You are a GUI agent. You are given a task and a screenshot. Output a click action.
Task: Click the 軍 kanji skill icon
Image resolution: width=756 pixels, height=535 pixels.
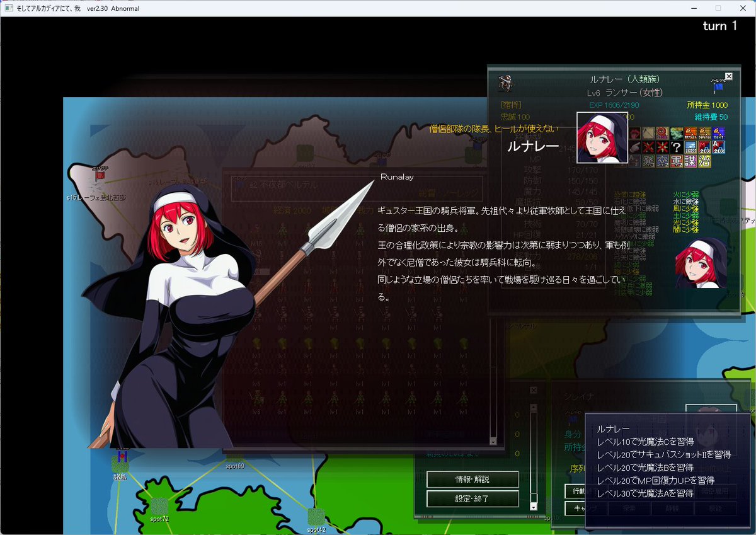click(x=677, y=161)
